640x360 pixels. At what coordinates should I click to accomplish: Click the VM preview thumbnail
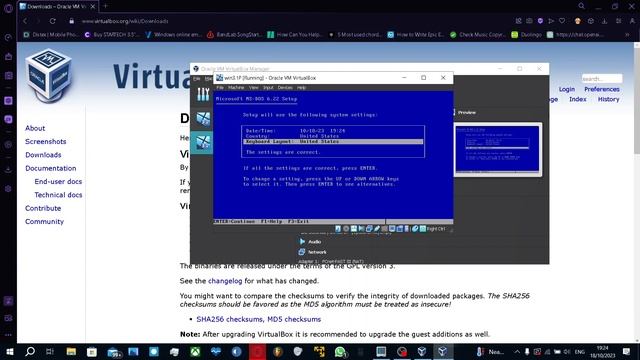(x=498, y=149)
